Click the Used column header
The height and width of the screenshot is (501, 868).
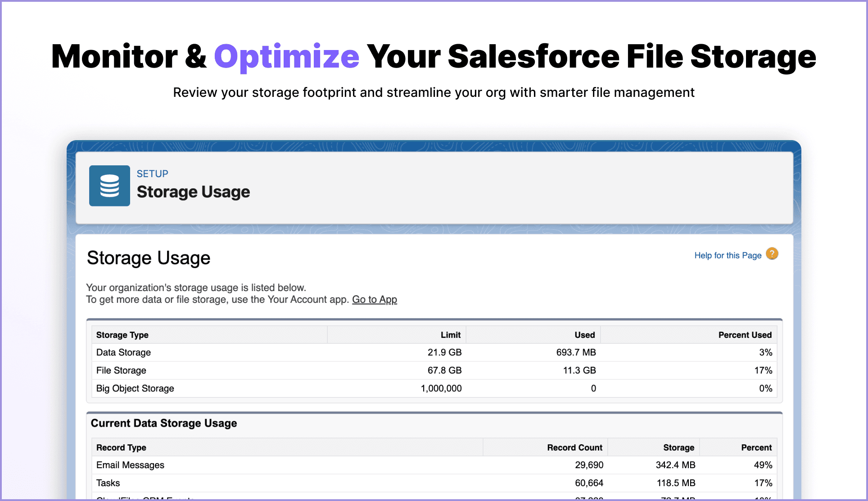(x=584, y=335)
